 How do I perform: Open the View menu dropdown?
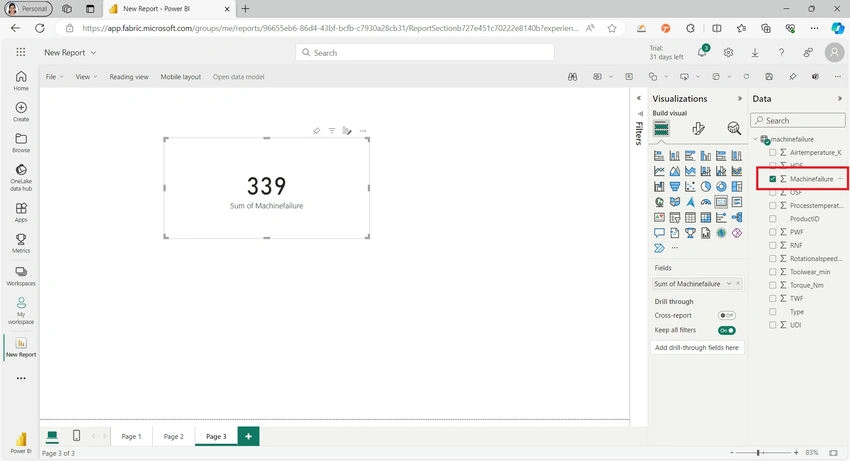(86, 76)
